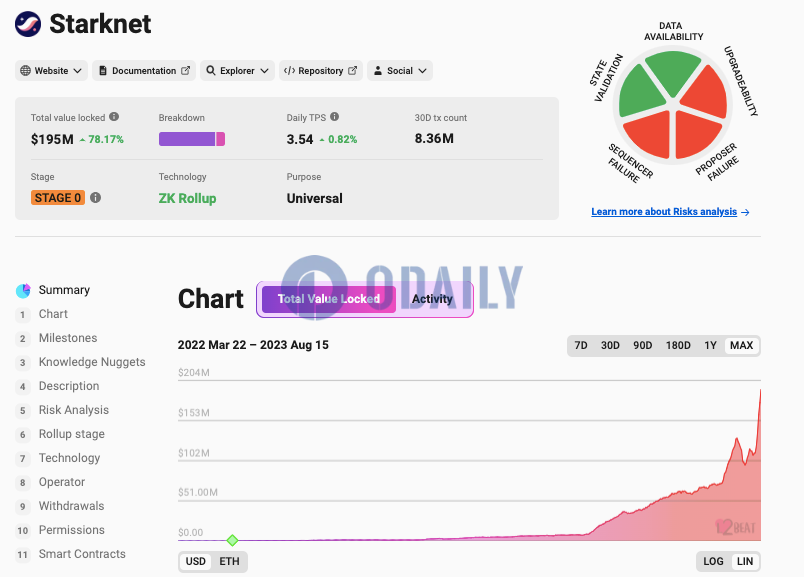
Task: Click the $204M axis label
Action: (194, 373)
